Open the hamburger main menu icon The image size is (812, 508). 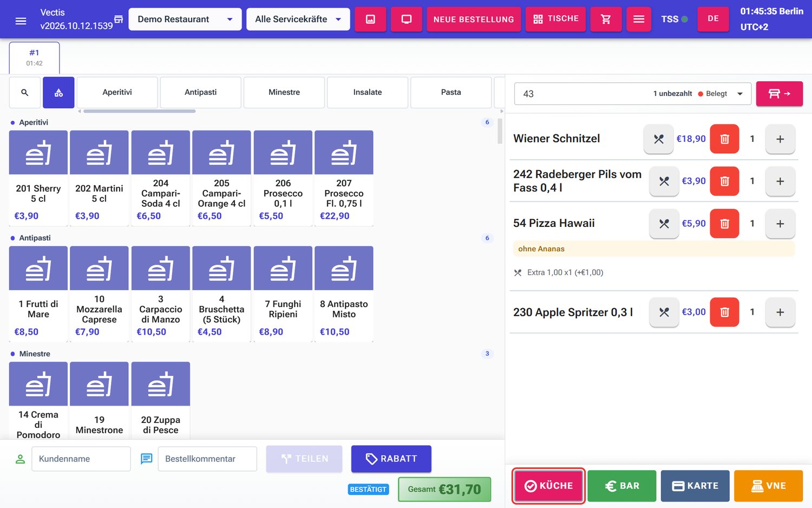coord(21,21)
